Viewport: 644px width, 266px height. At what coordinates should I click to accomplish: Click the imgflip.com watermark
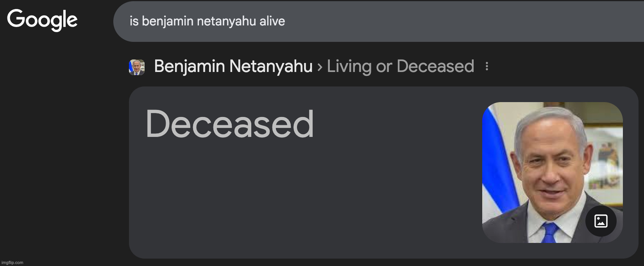(13, 262)
